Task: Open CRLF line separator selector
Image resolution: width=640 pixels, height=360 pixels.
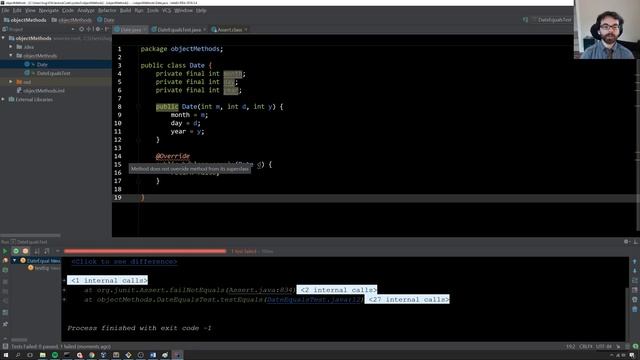Action: (x=585, y=347)
